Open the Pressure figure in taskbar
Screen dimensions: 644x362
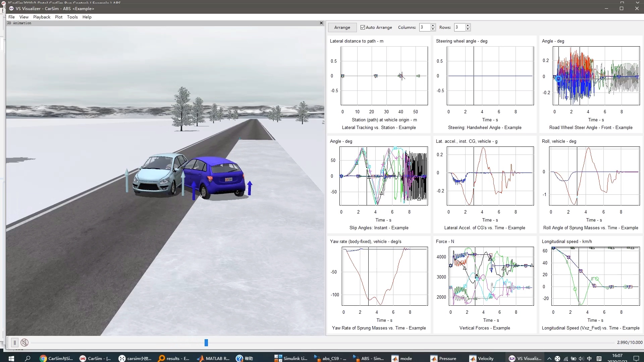coord(443,358)
